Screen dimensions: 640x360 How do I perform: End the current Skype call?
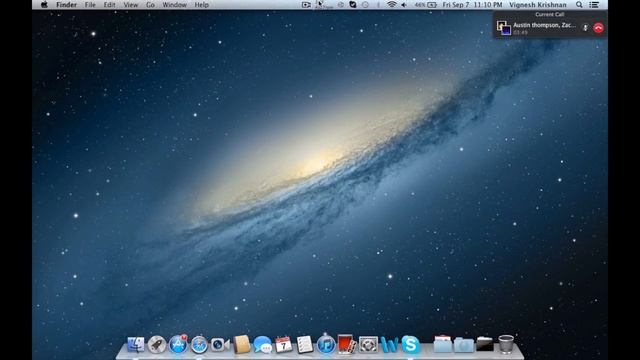point(598,28)
